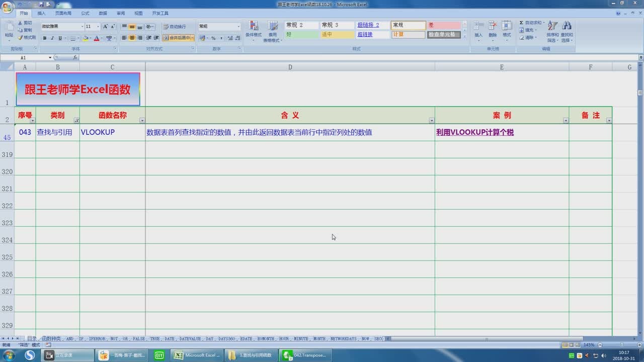
Task: Open the 案例 column filter dropdown
Action: [x=566, y=121]
